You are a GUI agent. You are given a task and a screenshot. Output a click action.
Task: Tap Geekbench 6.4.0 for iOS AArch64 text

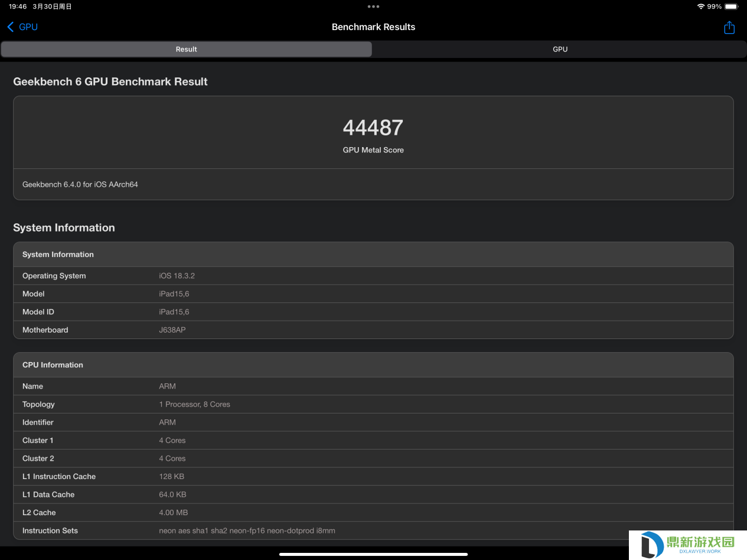click(80, 184)
